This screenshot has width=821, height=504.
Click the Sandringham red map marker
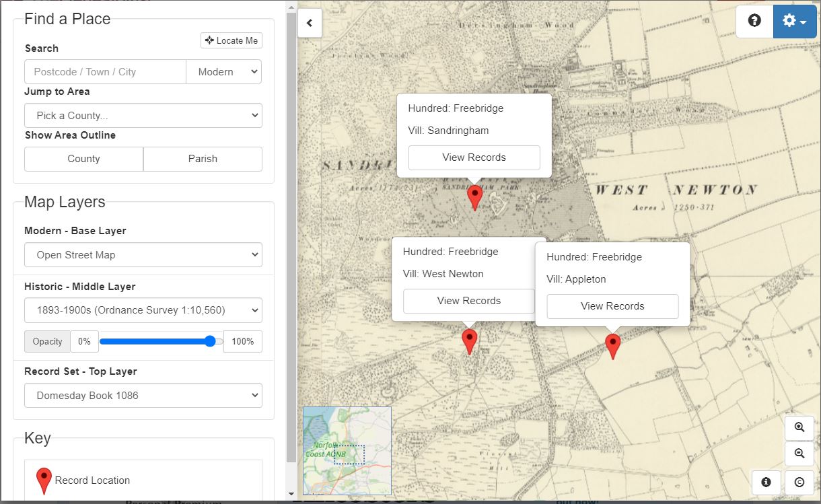(475, 196)
